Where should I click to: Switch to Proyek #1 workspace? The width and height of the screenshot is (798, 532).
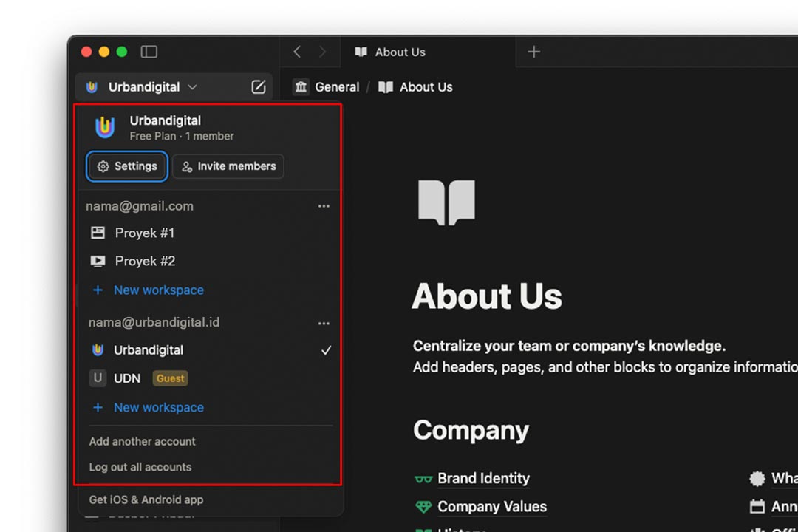[x=210, y=233]
